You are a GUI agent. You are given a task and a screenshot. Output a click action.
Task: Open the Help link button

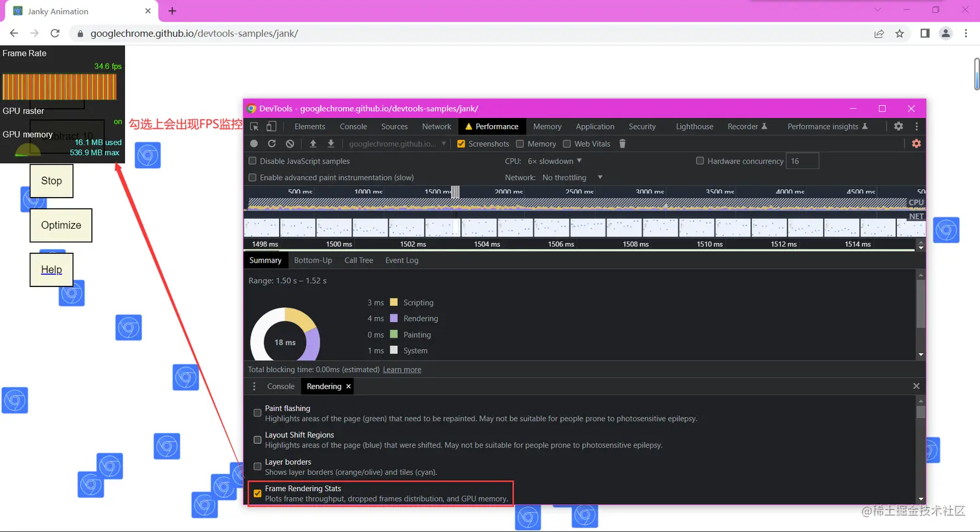[x=51, y=270]
